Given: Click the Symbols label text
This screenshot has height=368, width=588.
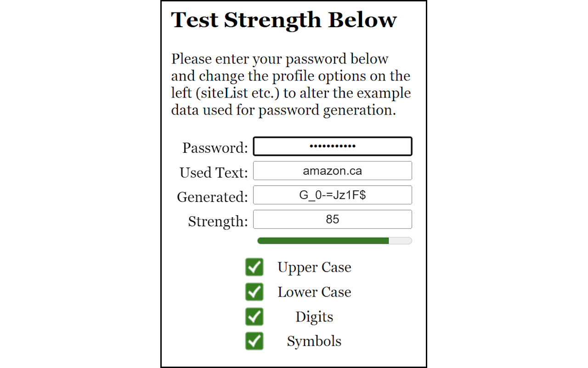Looking at the screenshot, I should click(314, 341).
